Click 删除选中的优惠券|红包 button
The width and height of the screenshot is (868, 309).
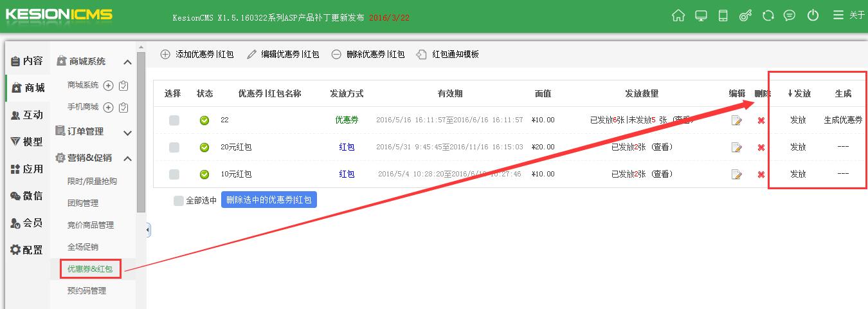(269, 200)
